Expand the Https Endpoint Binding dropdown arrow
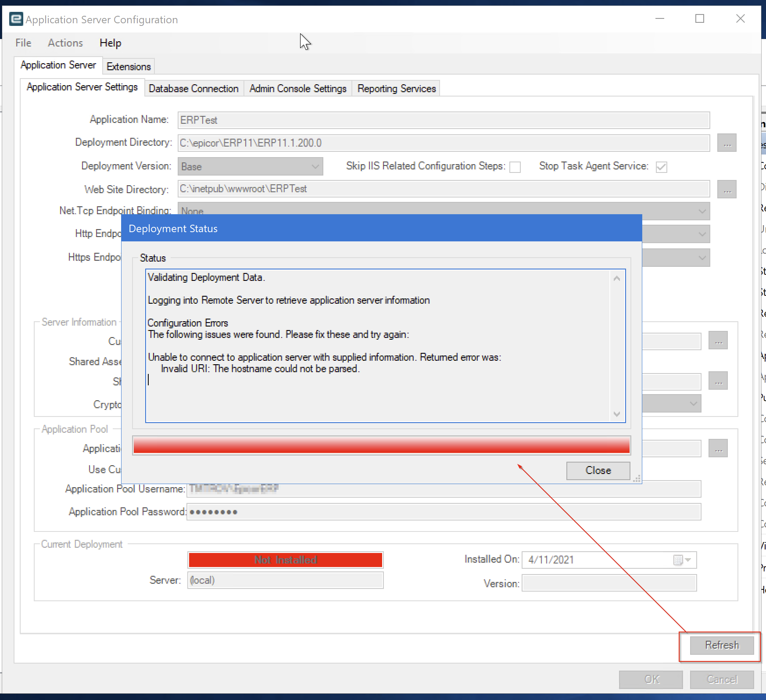Viewport: 766px width, 700px height. click(x=702, y=258)
